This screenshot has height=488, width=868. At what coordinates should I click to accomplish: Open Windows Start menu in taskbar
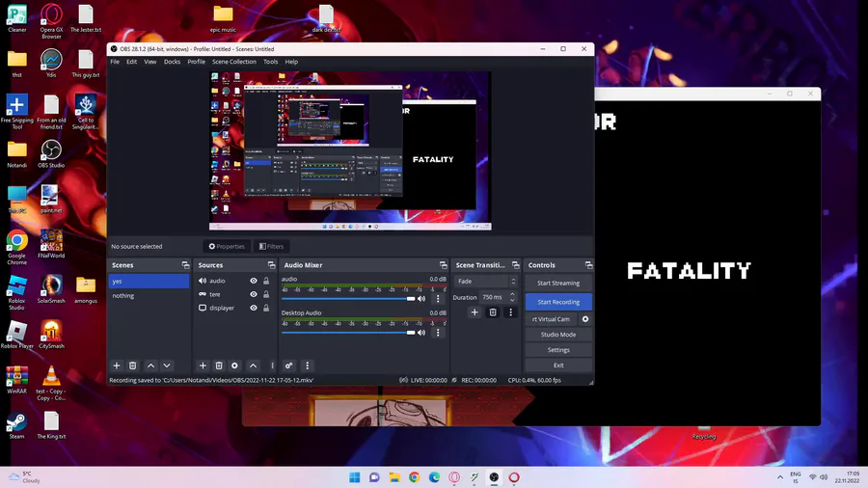[x=354, y=477]
